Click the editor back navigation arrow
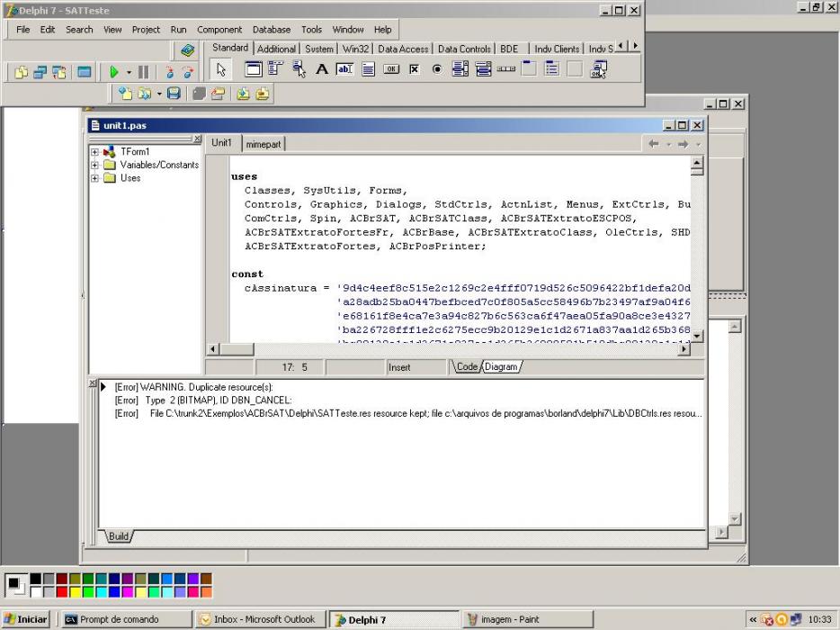The height and width of the screenshot is (630, 840). pos(653,144)
